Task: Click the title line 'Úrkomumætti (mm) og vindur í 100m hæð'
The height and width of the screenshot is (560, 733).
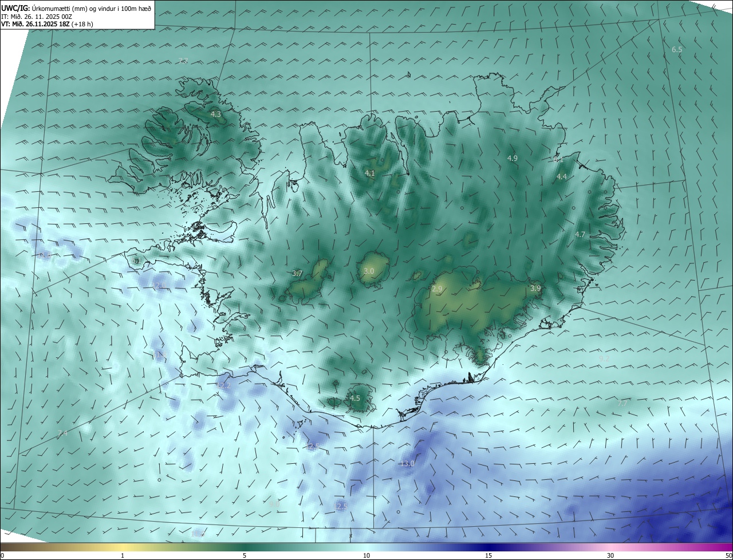Action: click(90, 9)
